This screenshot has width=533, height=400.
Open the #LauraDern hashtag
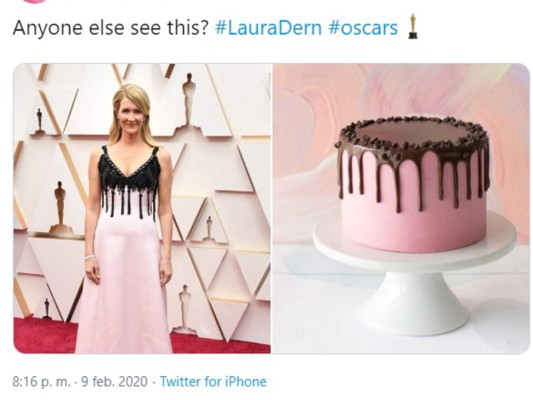tap(268, 28)
